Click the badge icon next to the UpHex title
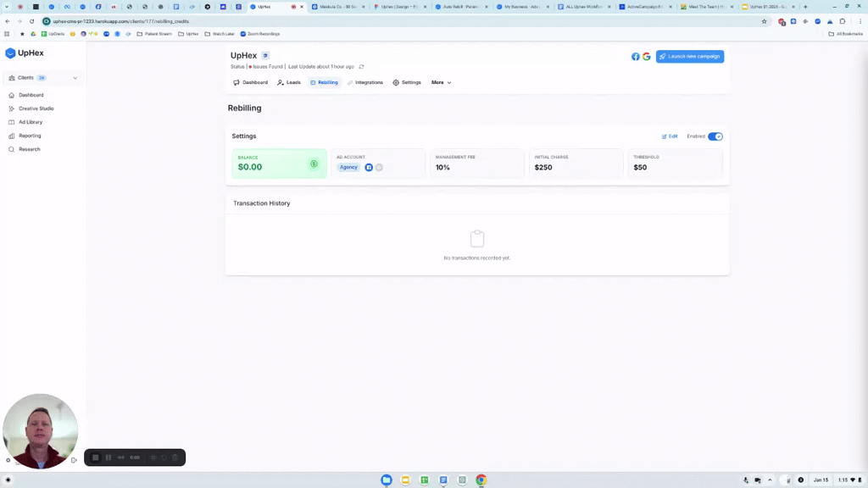 265,55
